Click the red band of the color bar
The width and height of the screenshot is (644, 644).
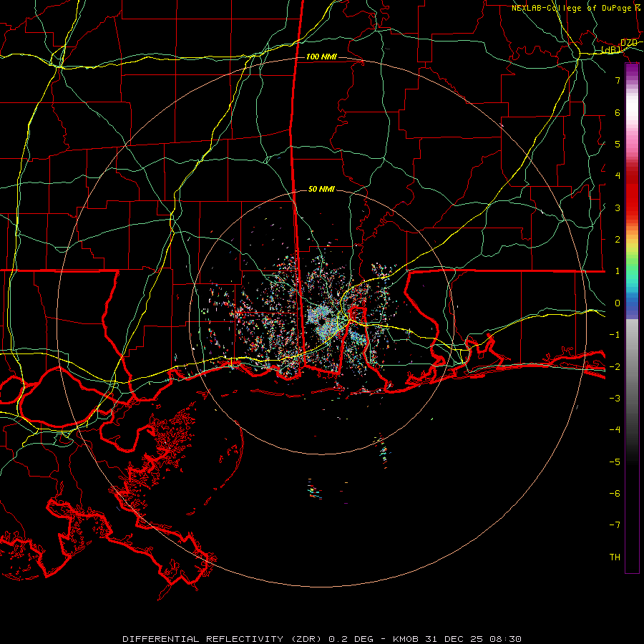pos(632,193)
